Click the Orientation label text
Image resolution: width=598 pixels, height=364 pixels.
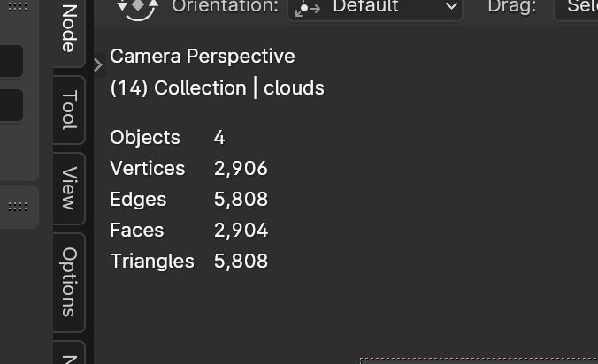pos(225,8)
